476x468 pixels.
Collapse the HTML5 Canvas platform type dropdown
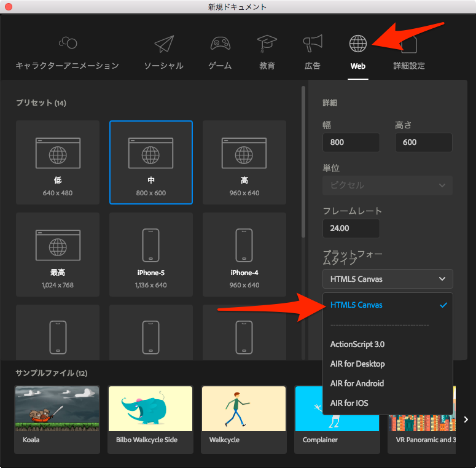[388, 279]
